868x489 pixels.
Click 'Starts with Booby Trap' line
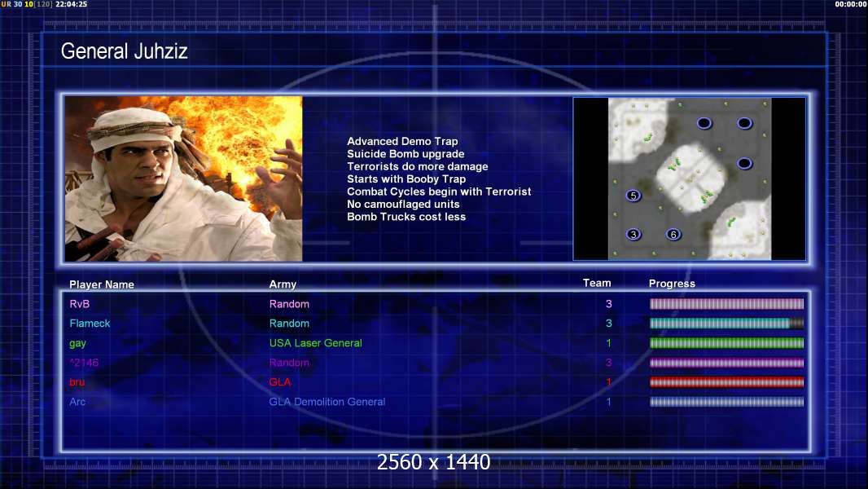coord(406,179)
